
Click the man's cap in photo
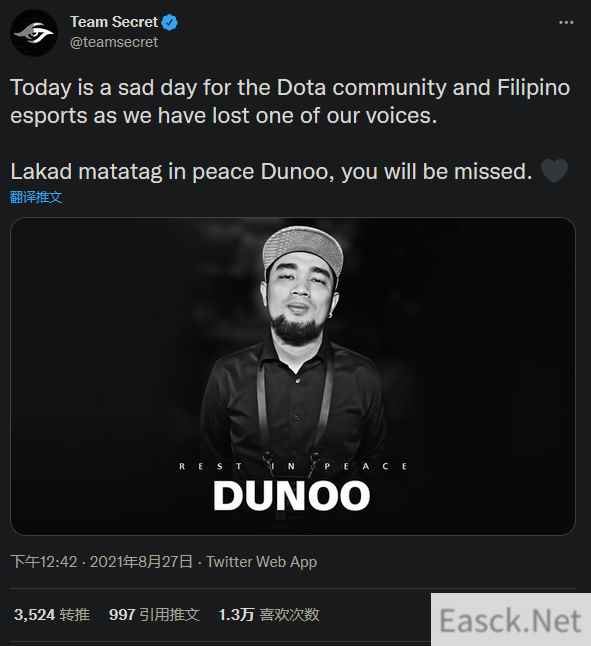(303, 248)
